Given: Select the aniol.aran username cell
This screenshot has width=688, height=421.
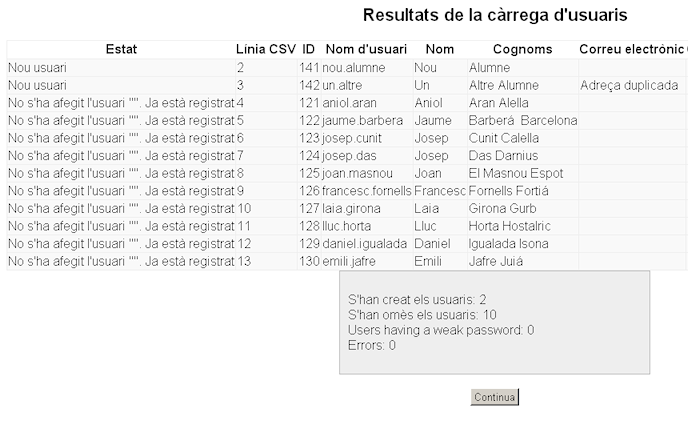Looking at the screenshot, I should (350, 103).
